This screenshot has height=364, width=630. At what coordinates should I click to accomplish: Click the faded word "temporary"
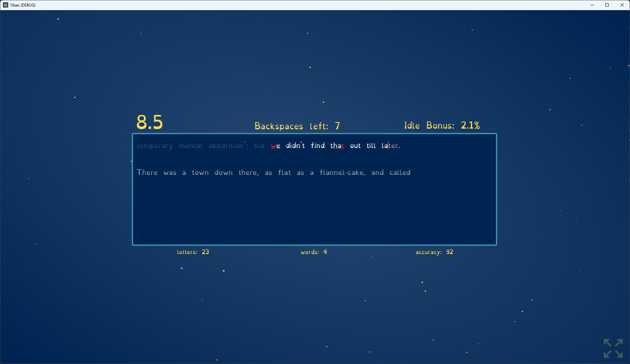pyautogui.click(x=155, y=146)
